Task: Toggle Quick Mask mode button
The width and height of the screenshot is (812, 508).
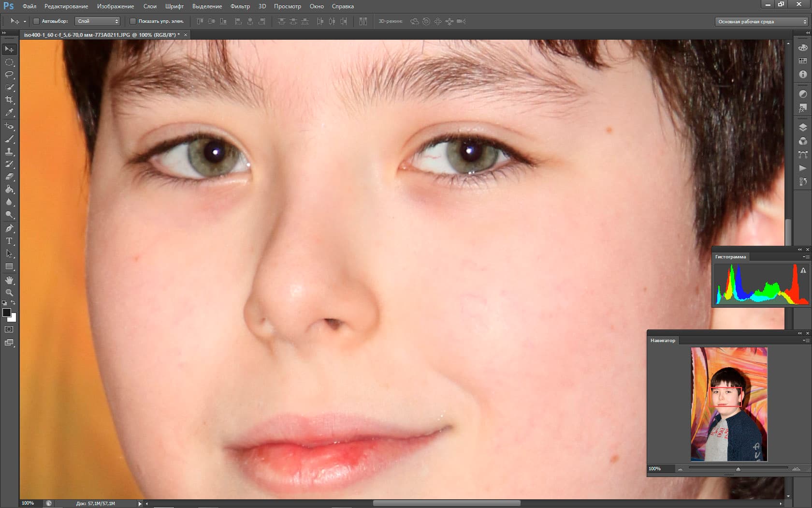Action: point(9,329)
